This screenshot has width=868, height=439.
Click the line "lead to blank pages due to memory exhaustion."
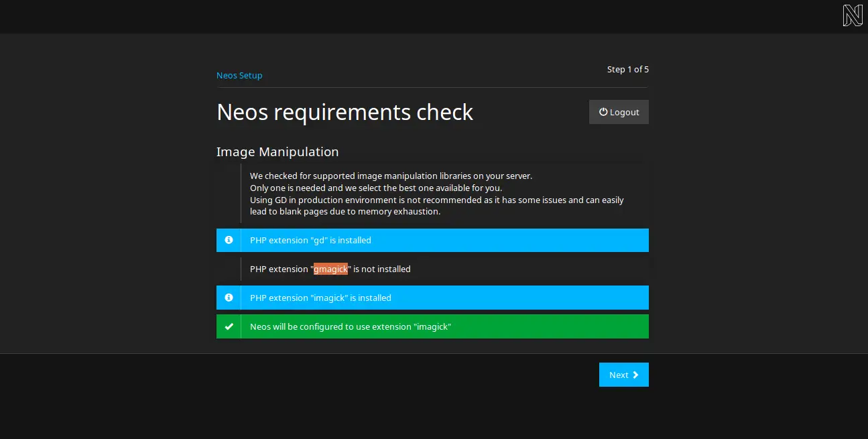pyautogui.click(x=345, y=211)
